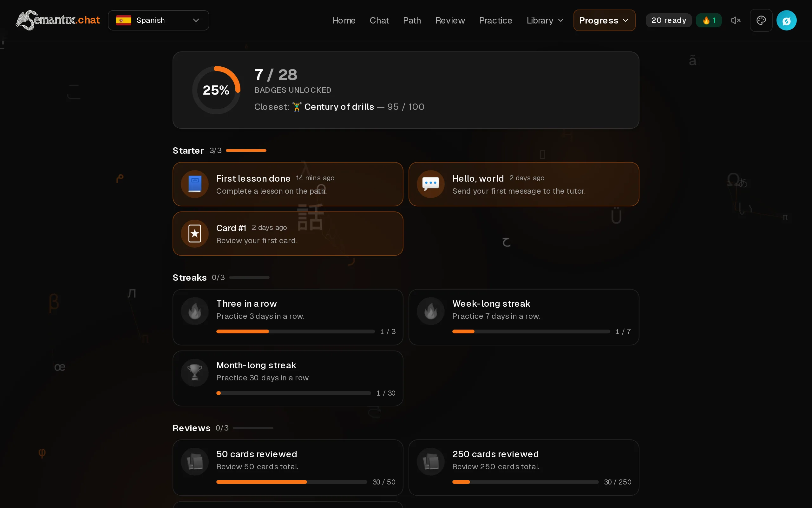This screenshot has height=508, width=812.
Task: Expand the Progress dropdown
Action: [604, 21]
